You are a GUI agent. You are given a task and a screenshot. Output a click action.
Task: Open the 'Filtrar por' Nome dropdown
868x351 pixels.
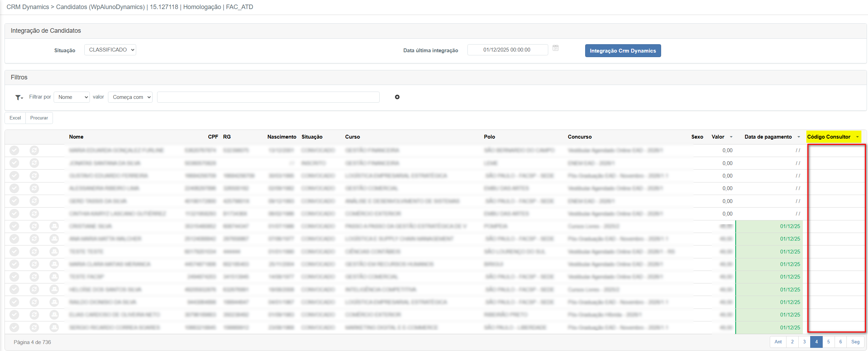click(72, 97)
